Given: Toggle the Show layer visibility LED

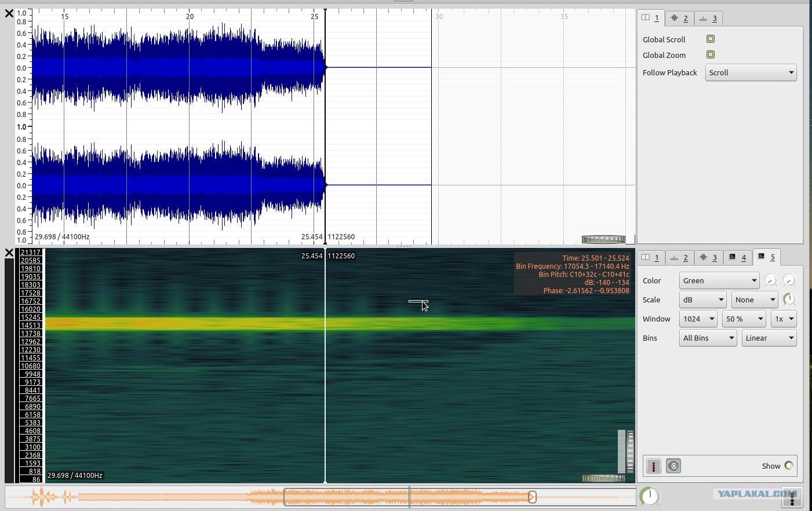Looking at the screenshot, I should [x=789, y=466].
